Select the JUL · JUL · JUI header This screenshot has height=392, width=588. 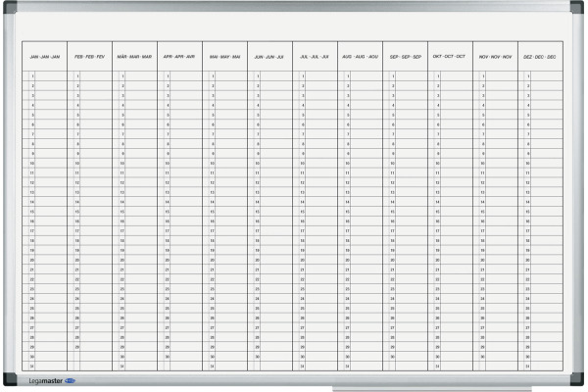pyautogui.click(x=315, y=57)
